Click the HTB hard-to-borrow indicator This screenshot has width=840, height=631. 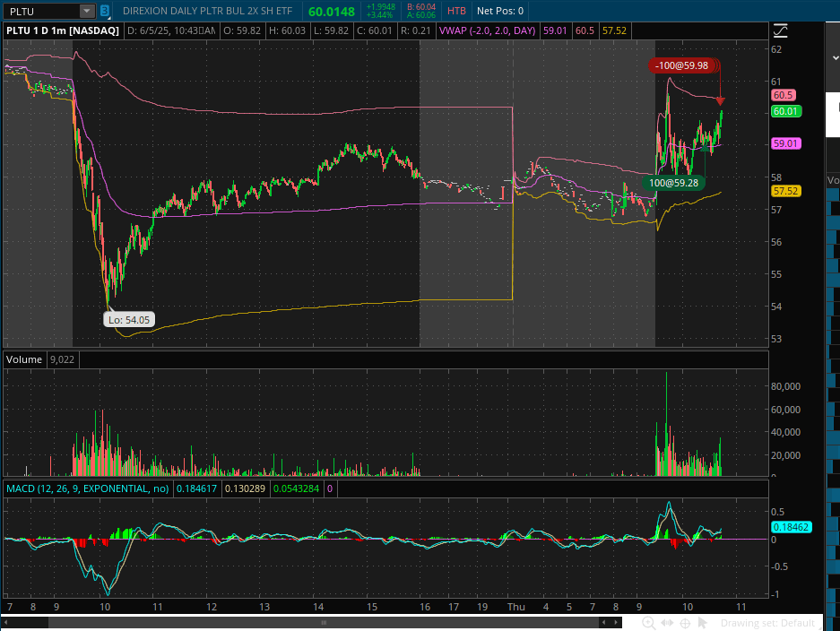pos(456,11)
